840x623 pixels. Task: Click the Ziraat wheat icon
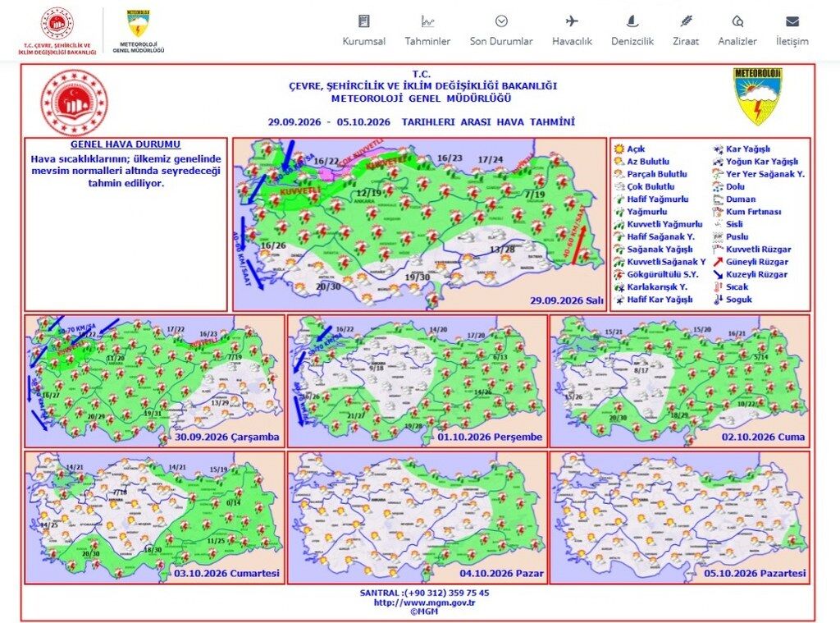[687, 21]
